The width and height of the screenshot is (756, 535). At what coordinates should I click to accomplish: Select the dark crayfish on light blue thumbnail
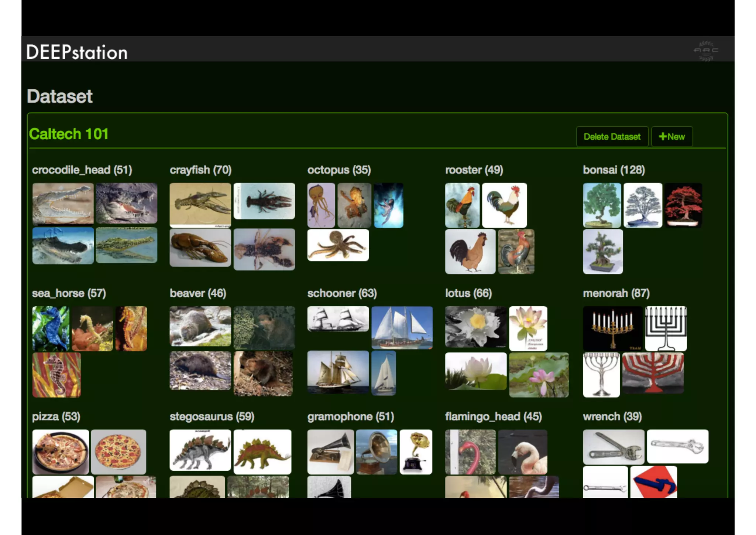[x=264, y=201]
